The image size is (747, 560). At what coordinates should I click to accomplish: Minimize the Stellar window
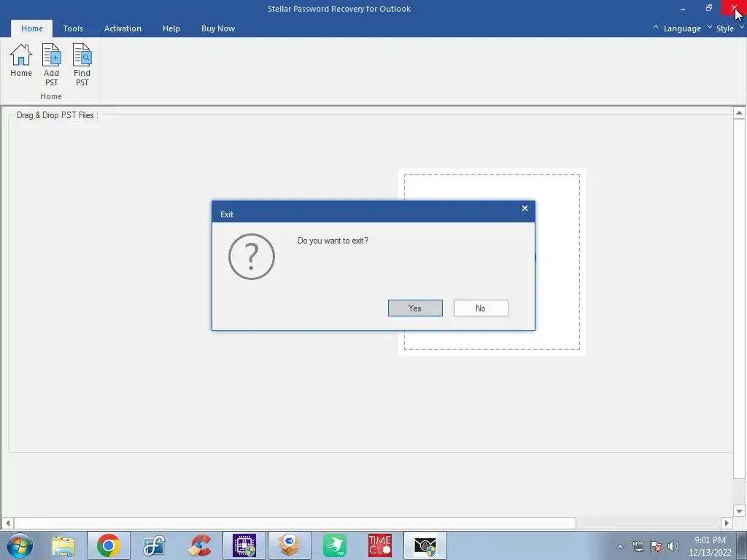tap(683, 9)
